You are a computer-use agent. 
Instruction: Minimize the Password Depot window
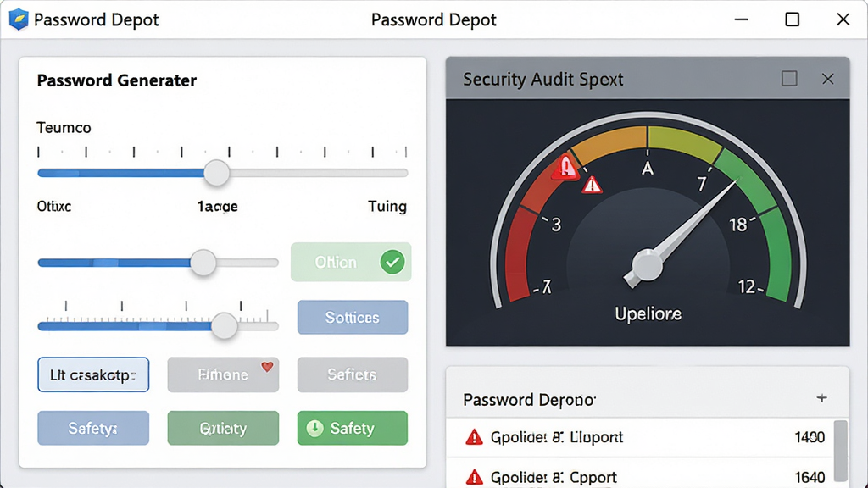pos(741,20)
